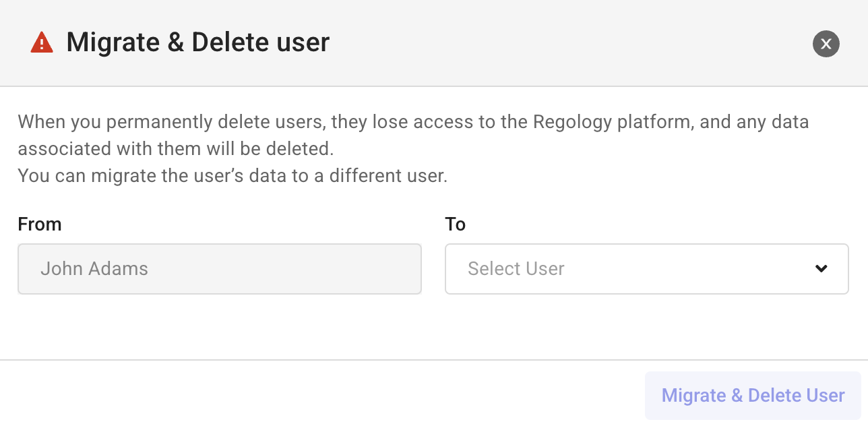
Task: Close the Migrate & Delete user dialog
Action: pos(826,44)
